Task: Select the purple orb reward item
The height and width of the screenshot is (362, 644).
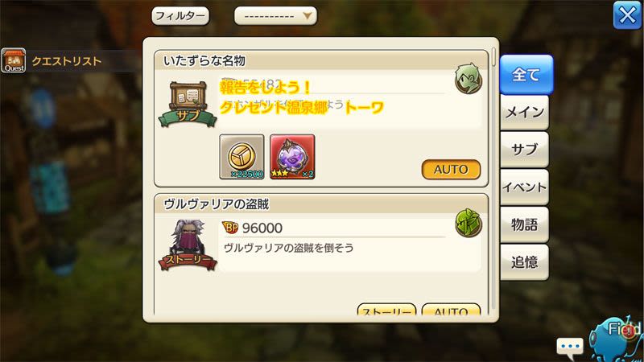Action: [x=292, y=157]
